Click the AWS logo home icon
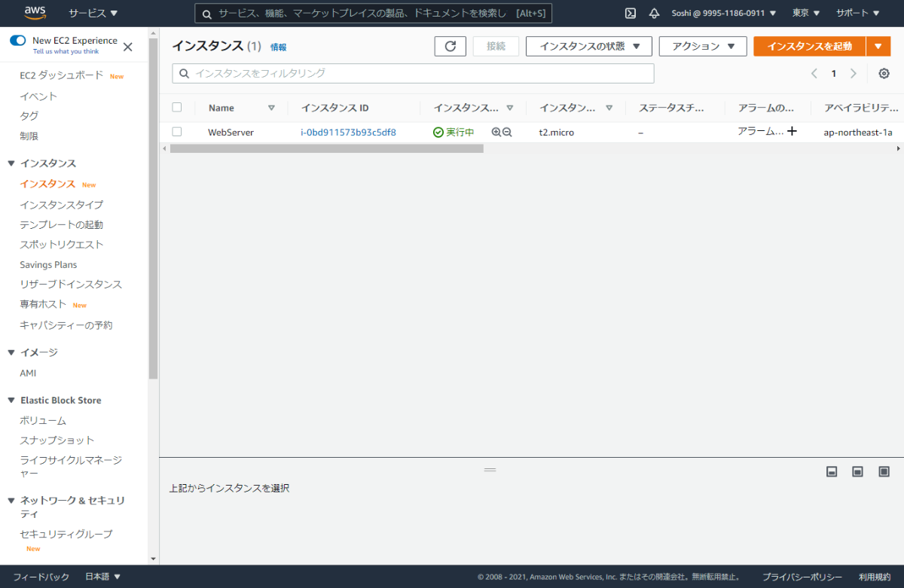 tap(35, 12)
